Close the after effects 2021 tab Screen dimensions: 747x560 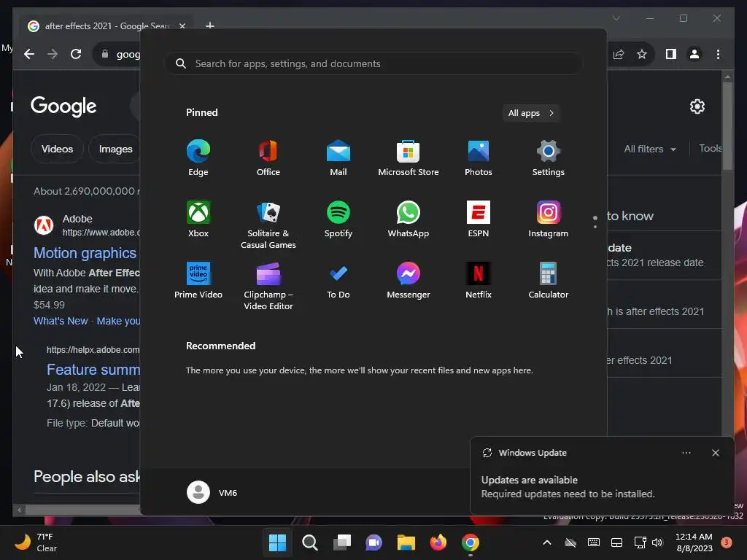[x=182, y=26]
